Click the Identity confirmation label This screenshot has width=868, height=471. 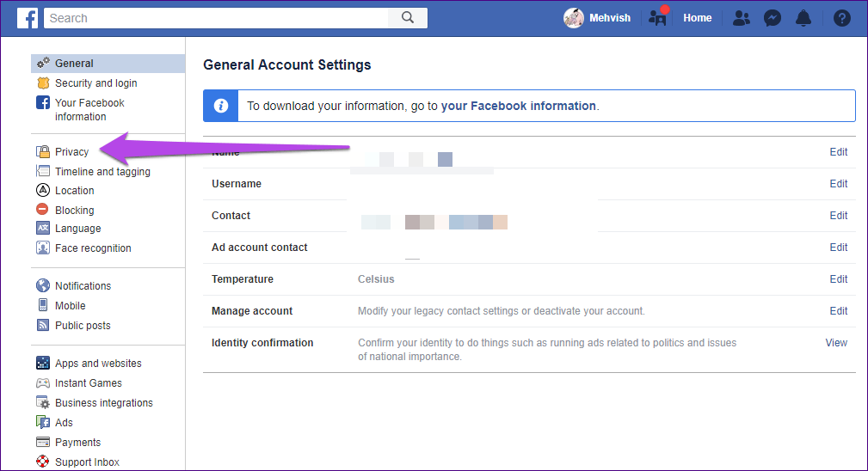coord(262,343)
